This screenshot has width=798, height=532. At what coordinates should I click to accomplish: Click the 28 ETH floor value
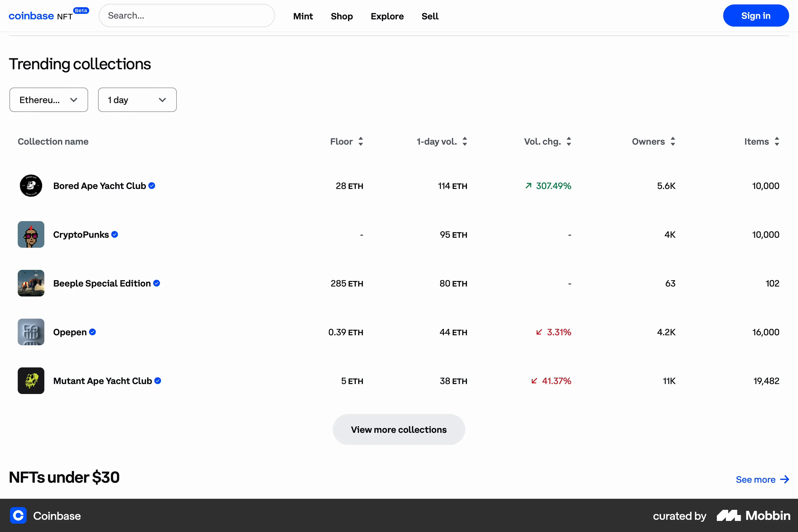349,186
